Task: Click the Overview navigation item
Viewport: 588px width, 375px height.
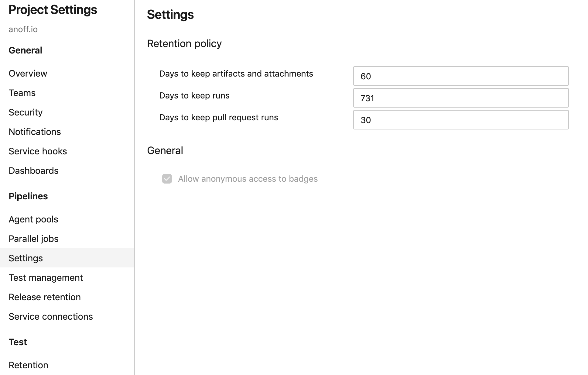Action: click(x=28, y=73)
